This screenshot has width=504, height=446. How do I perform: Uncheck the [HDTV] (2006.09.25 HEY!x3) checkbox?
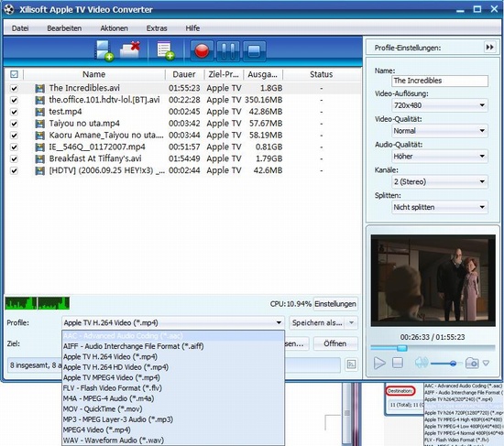(x=14, y=170)
